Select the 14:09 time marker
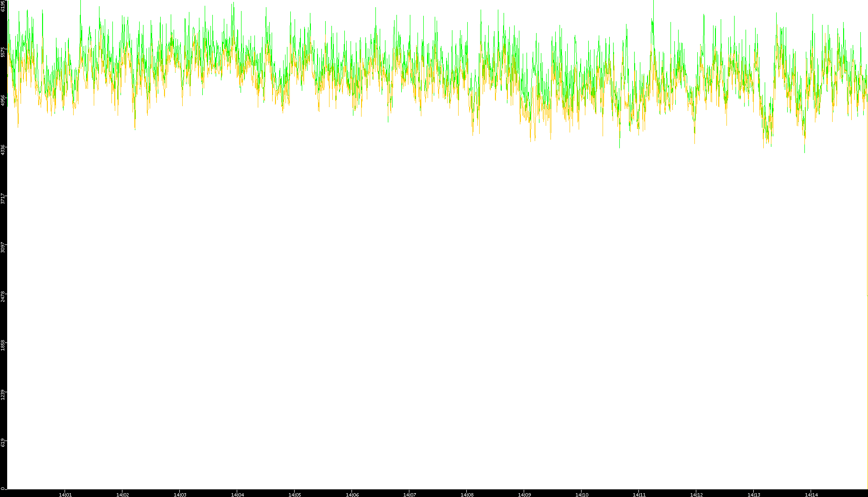Image resolution: width=868 pixels, height=497 pixels. coord(524,495)
